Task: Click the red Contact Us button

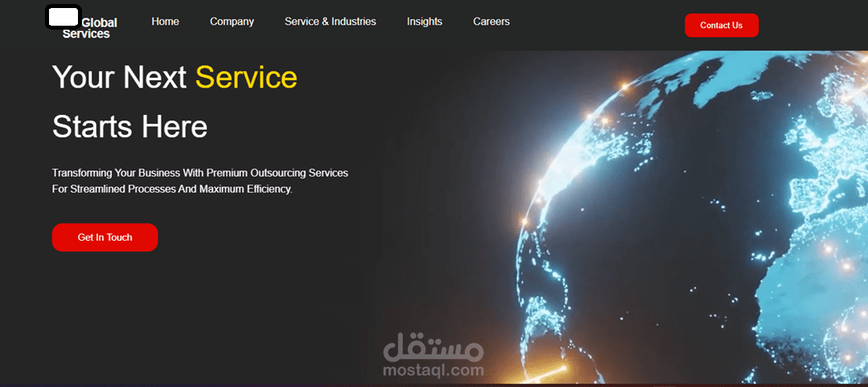Action: pos(721,26)
